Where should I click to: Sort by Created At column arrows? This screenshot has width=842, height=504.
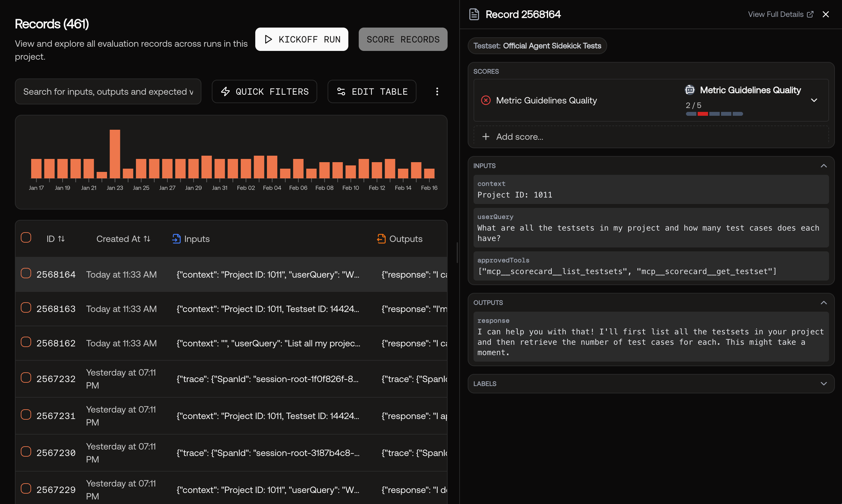[147, 239]
